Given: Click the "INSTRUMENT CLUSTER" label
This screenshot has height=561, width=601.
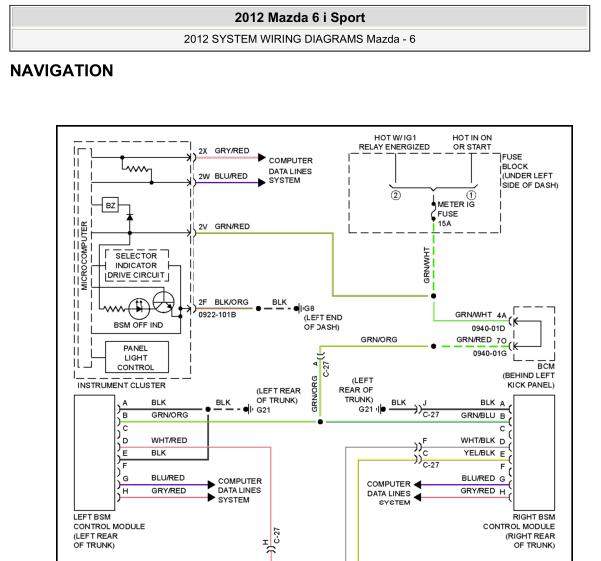Looking at the screenshot, I should click(x=122, y=385).
